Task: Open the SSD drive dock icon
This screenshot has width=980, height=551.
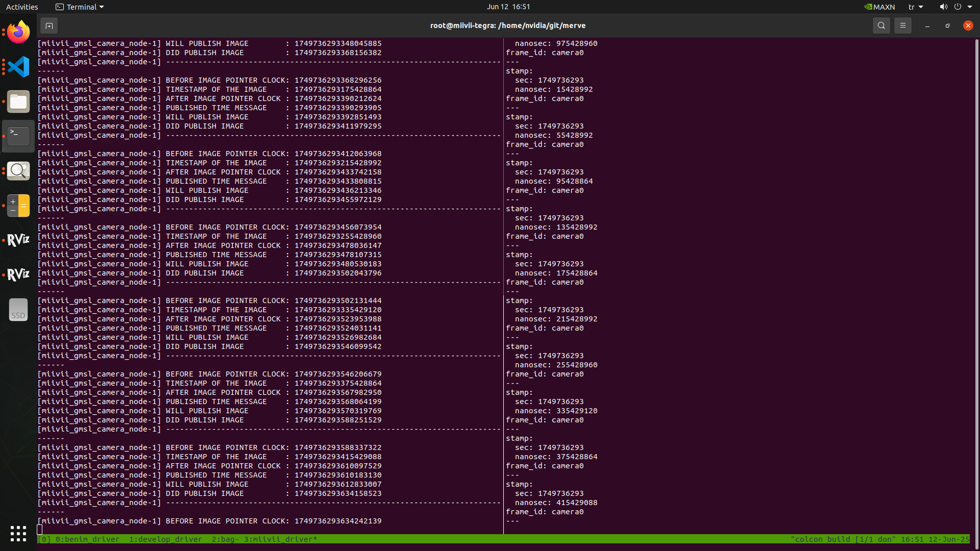Action: 18,310
